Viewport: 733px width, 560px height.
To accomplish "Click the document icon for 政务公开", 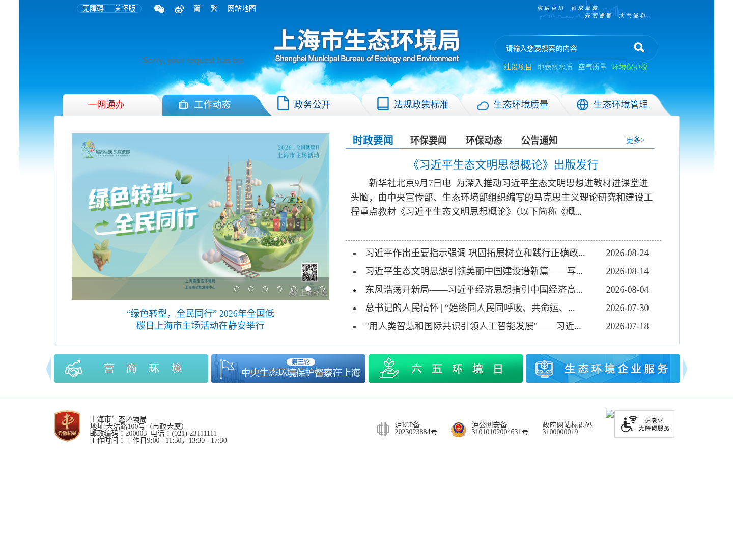I will coord(284,103).
